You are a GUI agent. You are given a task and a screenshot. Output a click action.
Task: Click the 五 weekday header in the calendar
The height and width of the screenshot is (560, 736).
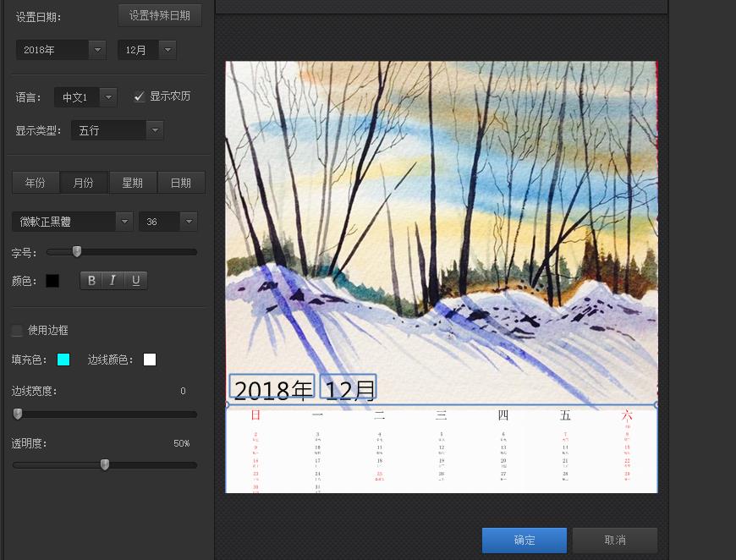point(565,415)
